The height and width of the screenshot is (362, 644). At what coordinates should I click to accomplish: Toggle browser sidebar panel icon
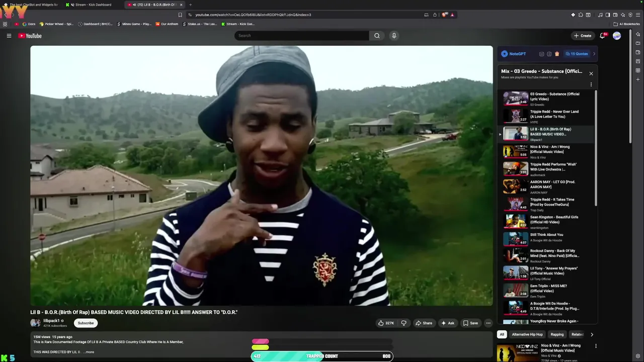(x=608, y=15)
